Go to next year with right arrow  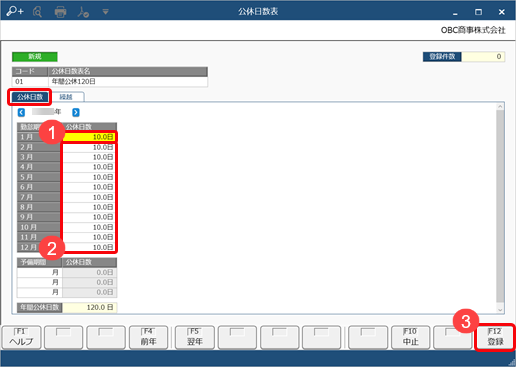pos(76,112)
